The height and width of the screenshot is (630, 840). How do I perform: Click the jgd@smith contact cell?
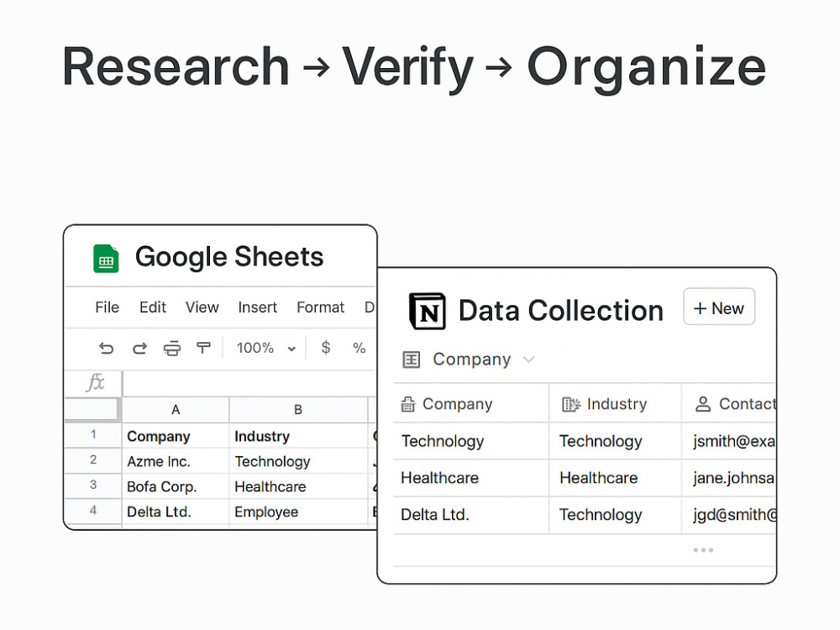point(729,515)
